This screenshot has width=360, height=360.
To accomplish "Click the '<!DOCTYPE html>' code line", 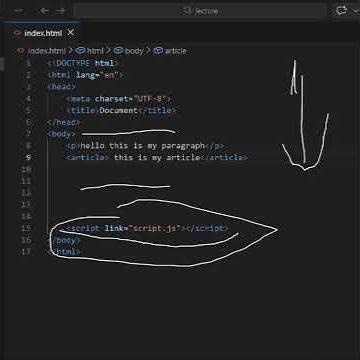I will (x=83, y=63).
